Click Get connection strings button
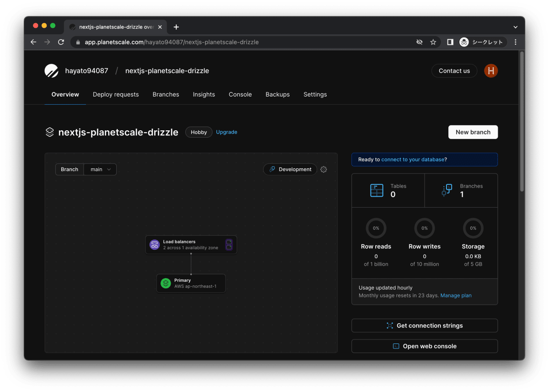Image resolution: width=549 pixels, height=392 pixels. (425, 326)
